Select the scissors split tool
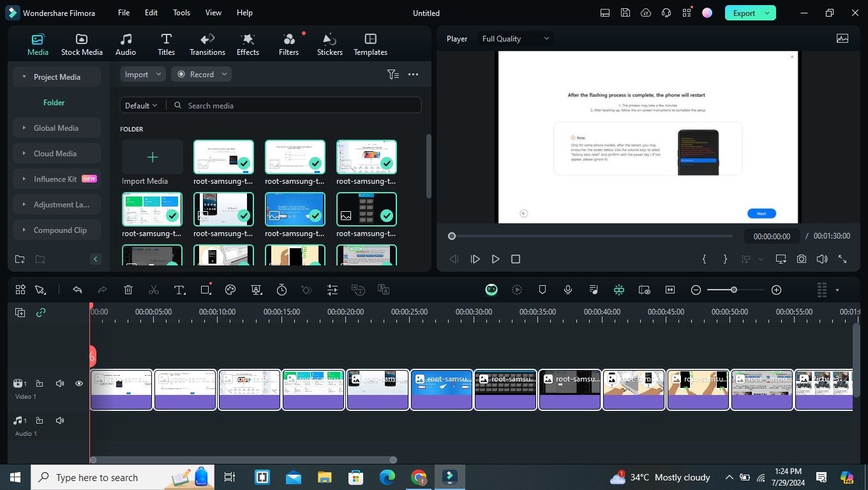The width and height of the screenshot is (868, 490). point(154,290)
